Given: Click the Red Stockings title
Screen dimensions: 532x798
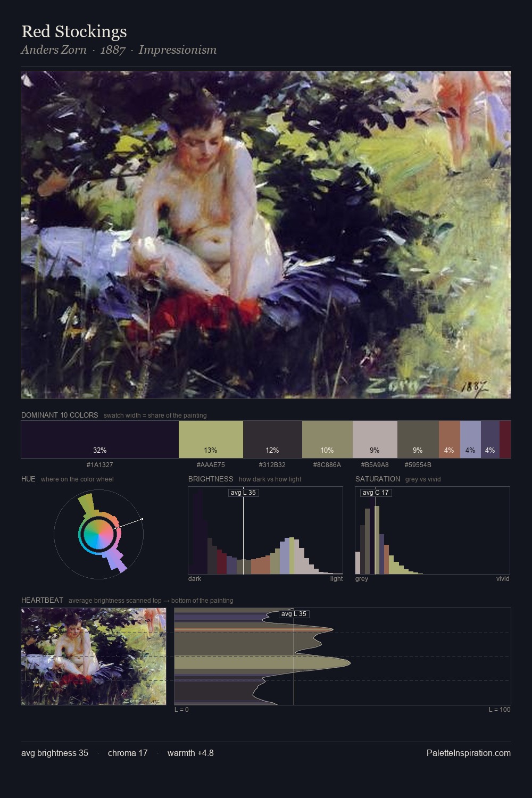Looking at the screenshot, I should (74, 32).
